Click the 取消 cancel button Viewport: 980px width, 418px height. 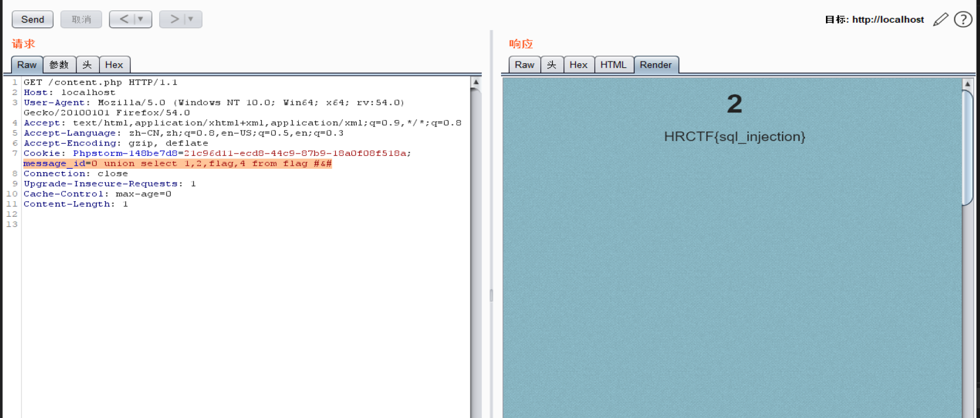point(81,19)
